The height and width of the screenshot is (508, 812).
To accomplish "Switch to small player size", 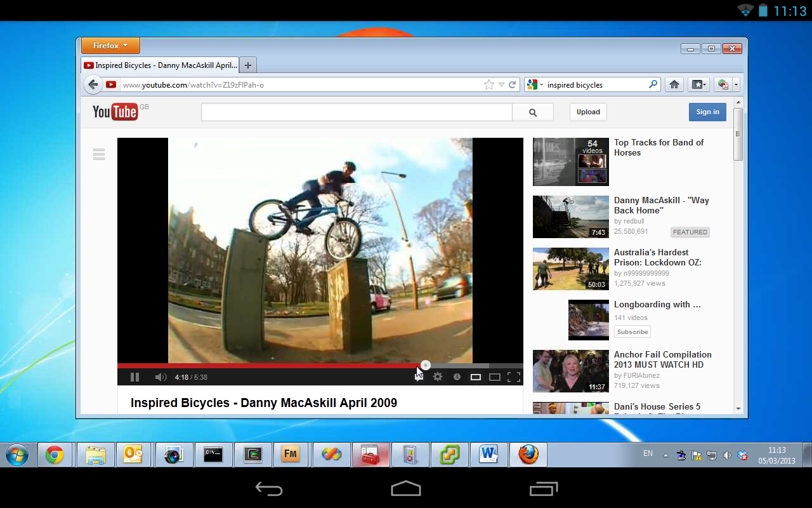I will [x=476, y=377].
